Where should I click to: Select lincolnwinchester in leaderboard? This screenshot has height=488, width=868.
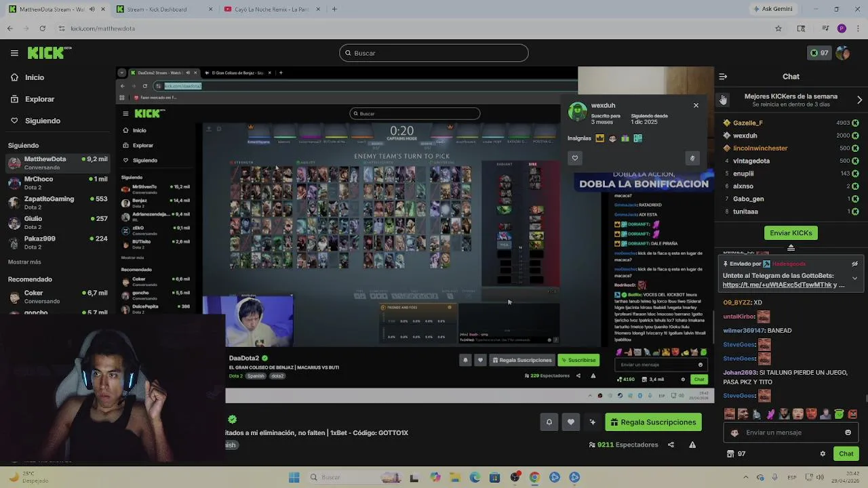pos(760,148)
